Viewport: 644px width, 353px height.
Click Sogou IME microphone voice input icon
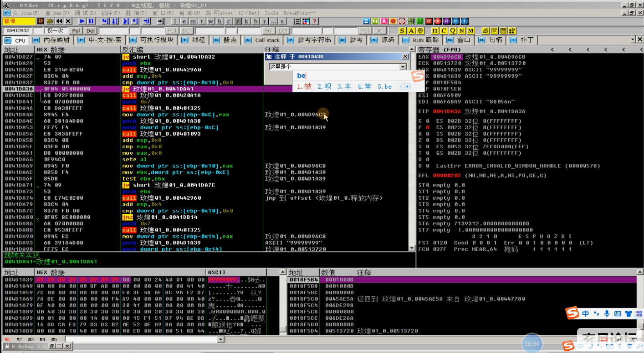point(607,313)
